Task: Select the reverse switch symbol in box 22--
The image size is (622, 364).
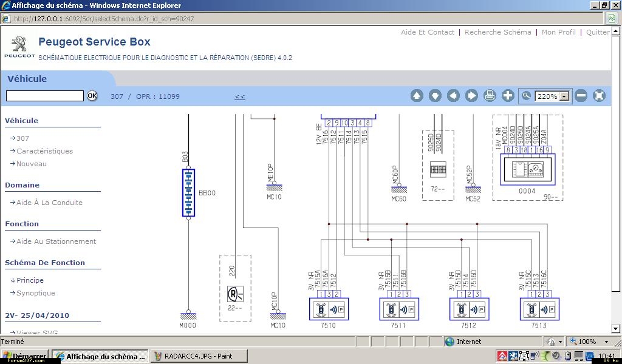Action: click(x=235, y=294)
